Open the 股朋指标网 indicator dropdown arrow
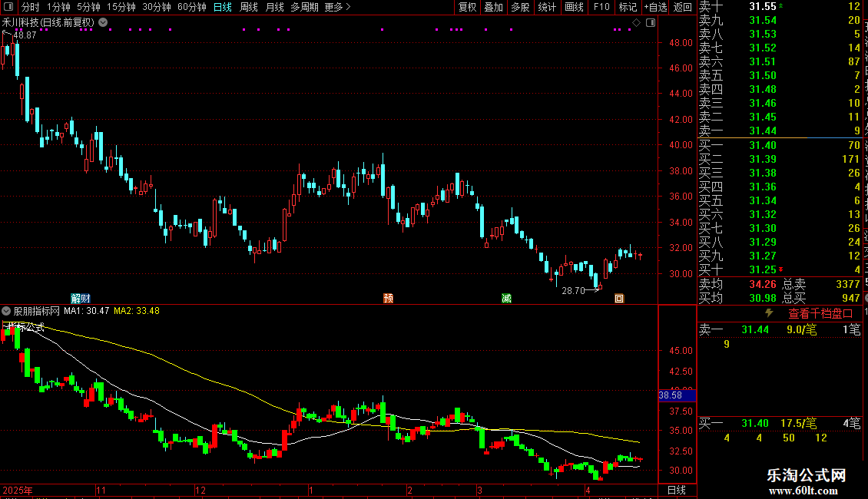 tap(6, 311)
